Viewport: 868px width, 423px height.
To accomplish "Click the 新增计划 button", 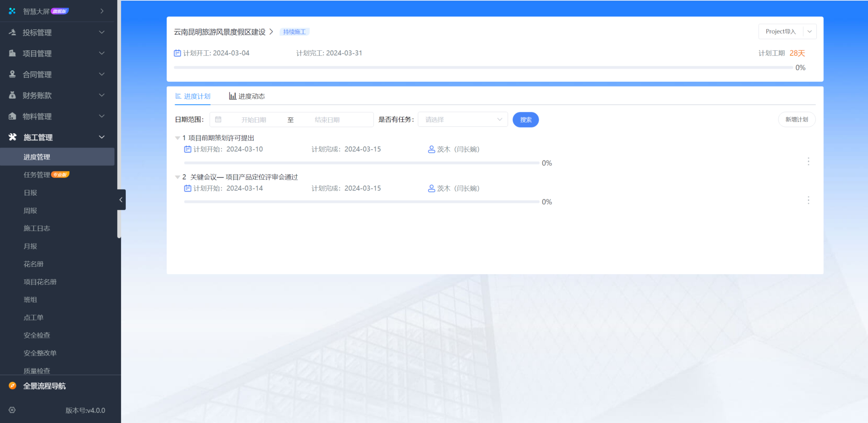I will point(797,119).
